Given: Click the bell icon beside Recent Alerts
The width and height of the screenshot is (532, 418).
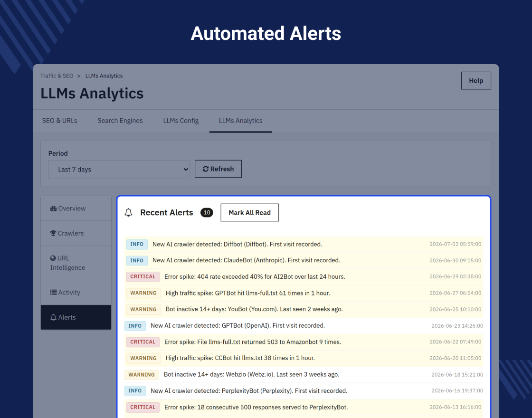Looking at the screenshot, I should (x=128, y=213).
